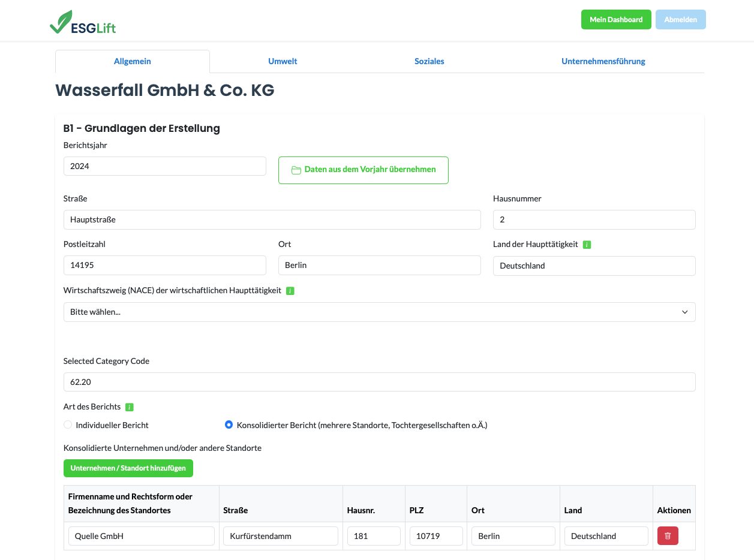Click the Mein Dashboard button
The width and height of the screenshot is (754, 560).
pos(616,20)
